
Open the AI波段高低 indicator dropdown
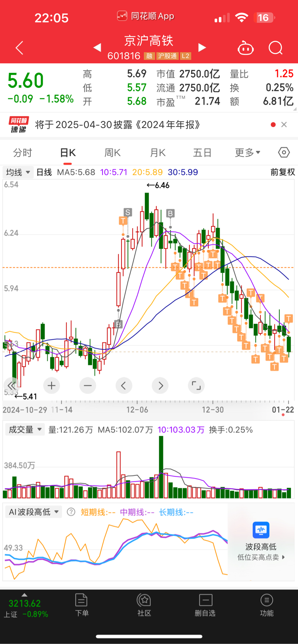(x=34, y=512)
